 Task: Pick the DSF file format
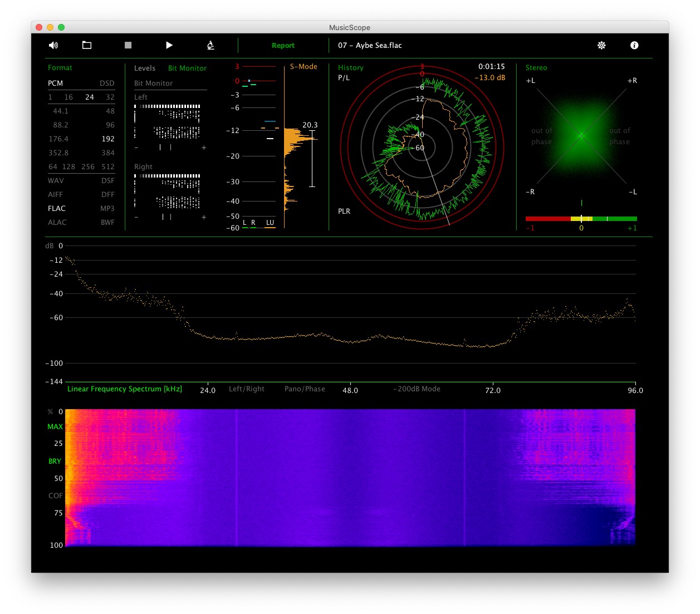point(108,180)
